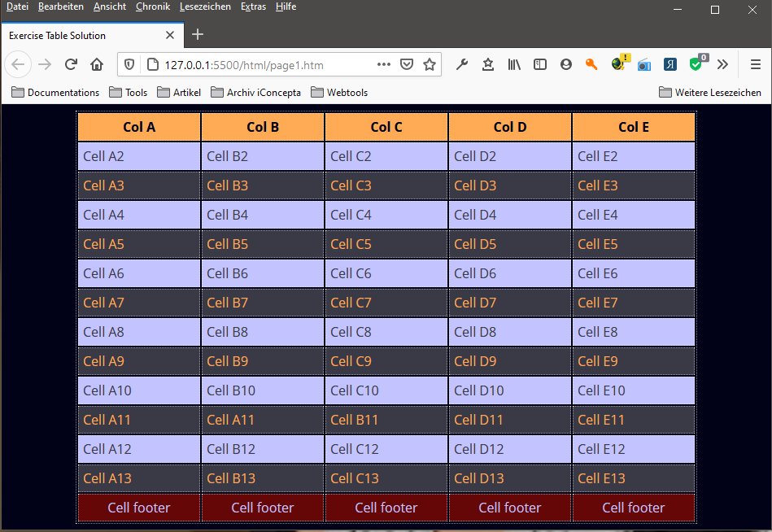The width and height of the screenshot is (772, 532).
Task: Save page to Pocket
Action: click(x=407, y=65)
